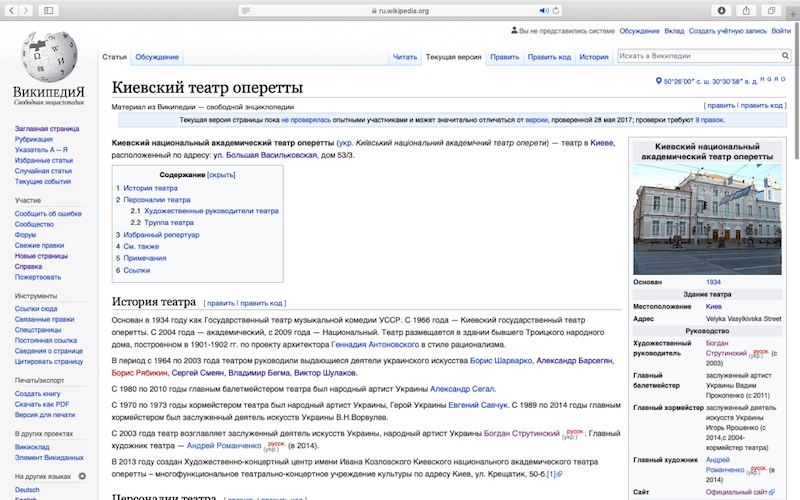Open Евгений Савчук article link

point(478,405)
